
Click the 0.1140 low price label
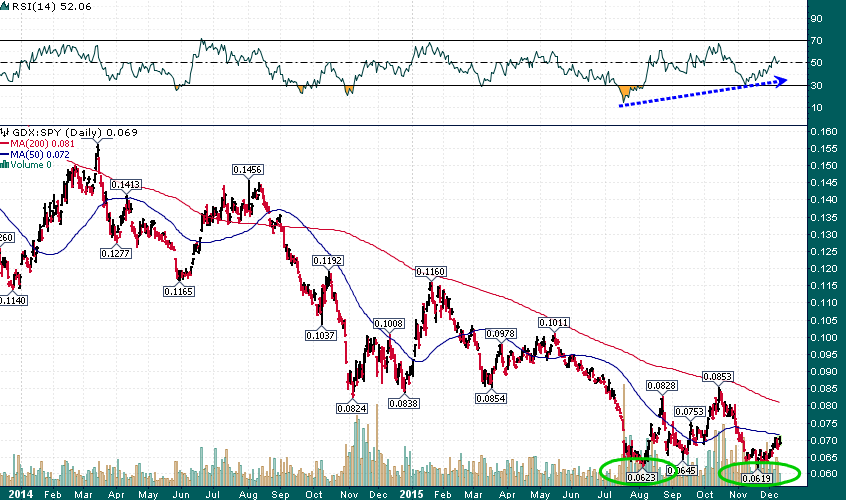(x=13, y=300)
